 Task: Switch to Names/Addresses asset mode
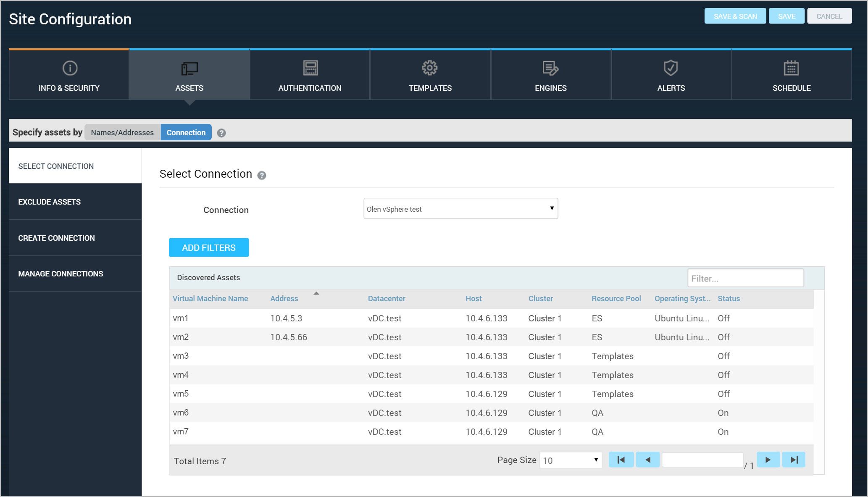pos(122,132)
